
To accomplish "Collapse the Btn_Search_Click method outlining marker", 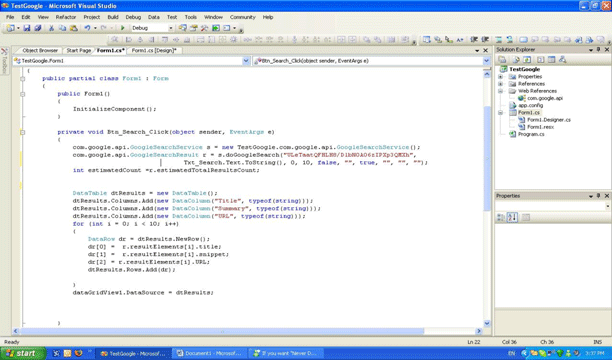I will tap(23, 132).
